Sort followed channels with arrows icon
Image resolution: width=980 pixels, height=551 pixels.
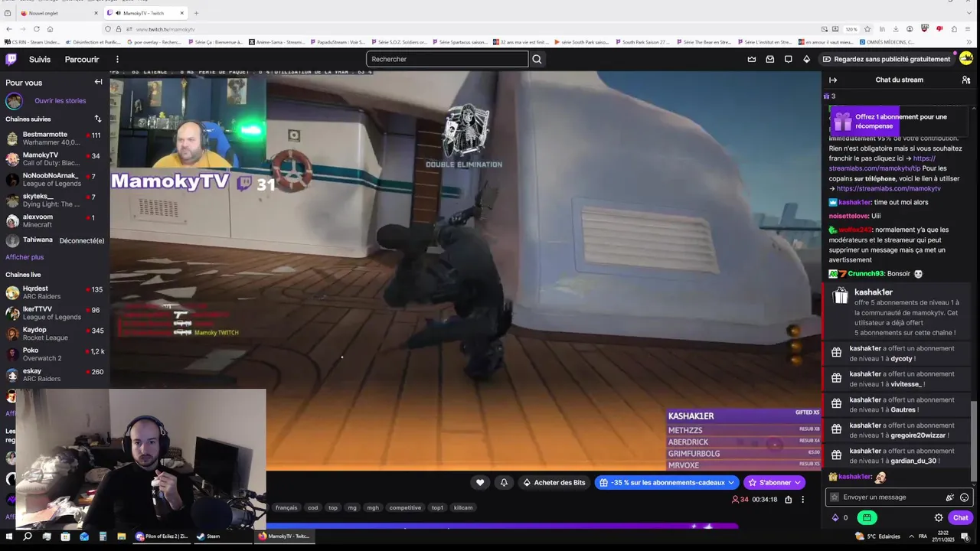click(97, 119)
